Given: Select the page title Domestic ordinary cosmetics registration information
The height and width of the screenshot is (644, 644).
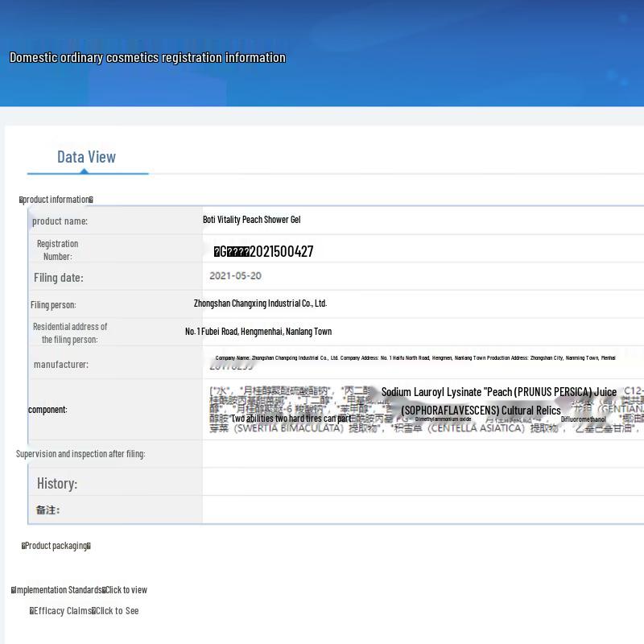Looking at the screenshot, I should pyautogui.click(x=147, y=57).
